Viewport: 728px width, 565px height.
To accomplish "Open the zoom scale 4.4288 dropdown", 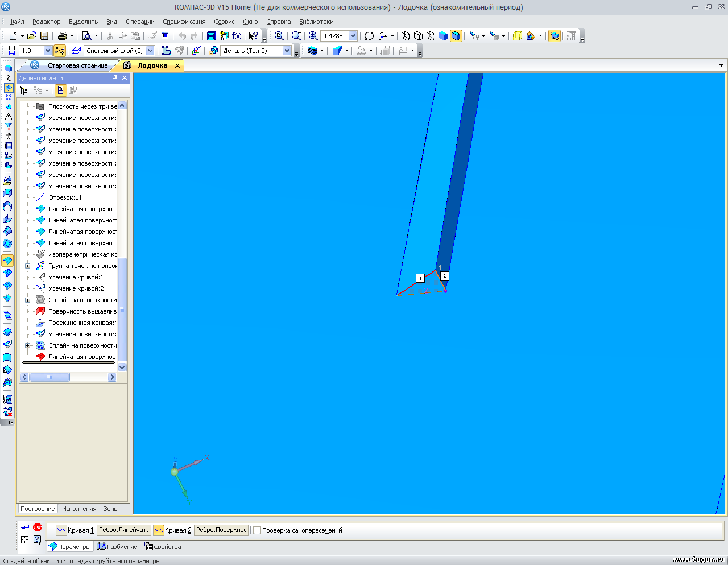I will [353, 36].
